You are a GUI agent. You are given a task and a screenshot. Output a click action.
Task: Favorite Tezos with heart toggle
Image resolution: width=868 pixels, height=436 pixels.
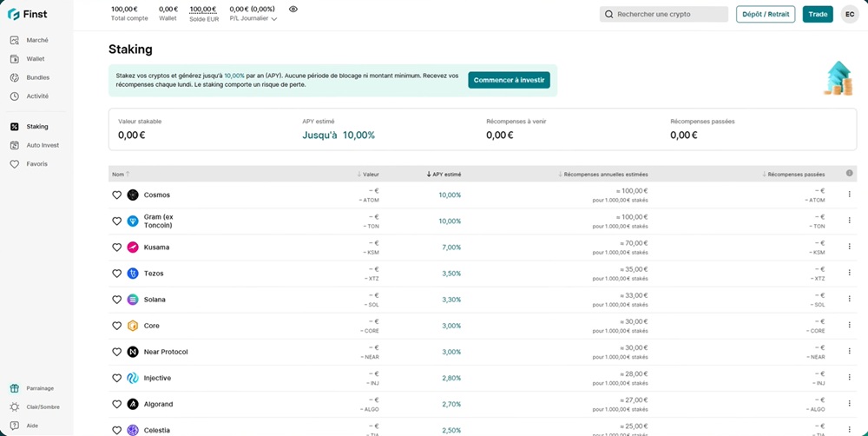tap(117, 273)
